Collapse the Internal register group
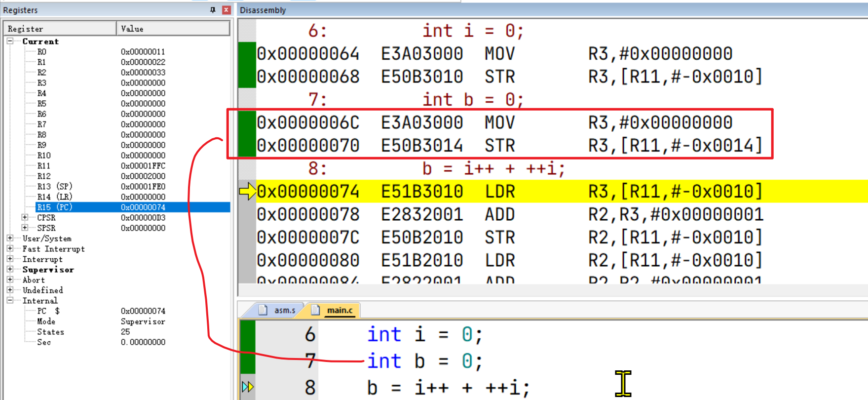The width and height of the screenshot is (868, 400). pos(10,300)
